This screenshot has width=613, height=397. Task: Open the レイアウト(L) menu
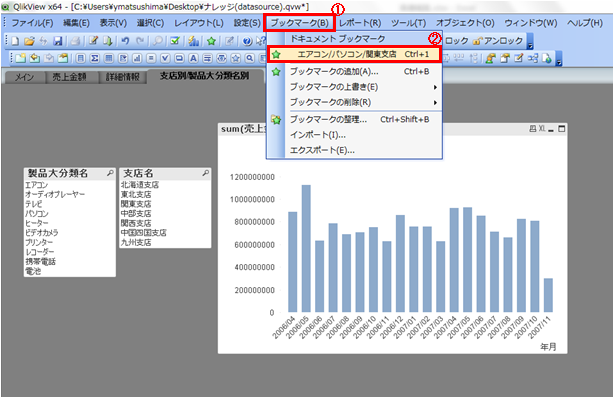coord(199,23)
